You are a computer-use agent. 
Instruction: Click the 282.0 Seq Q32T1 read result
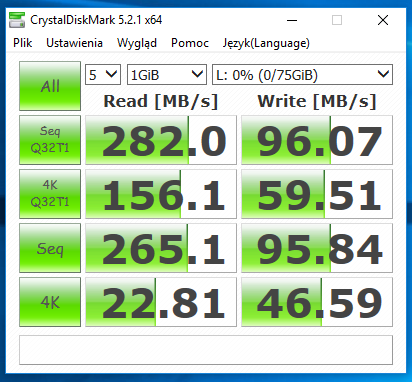(x=161, y=140)
